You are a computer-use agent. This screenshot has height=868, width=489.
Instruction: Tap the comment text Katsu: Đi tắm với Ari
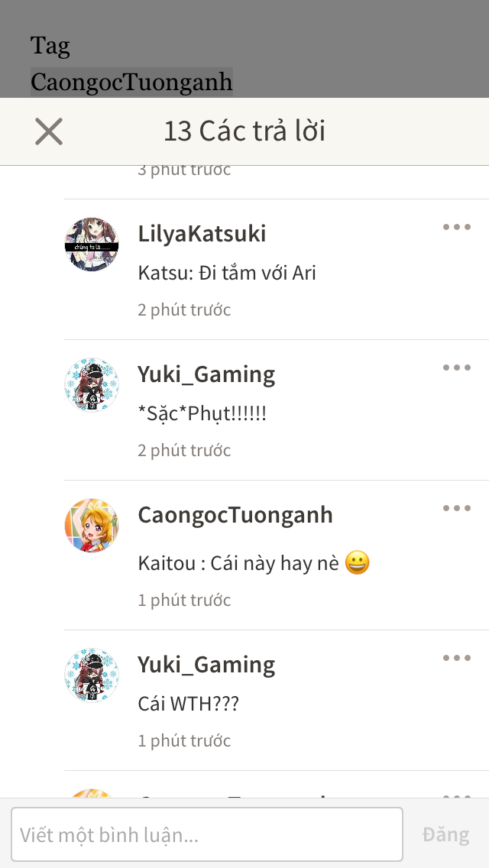[227, 273]
